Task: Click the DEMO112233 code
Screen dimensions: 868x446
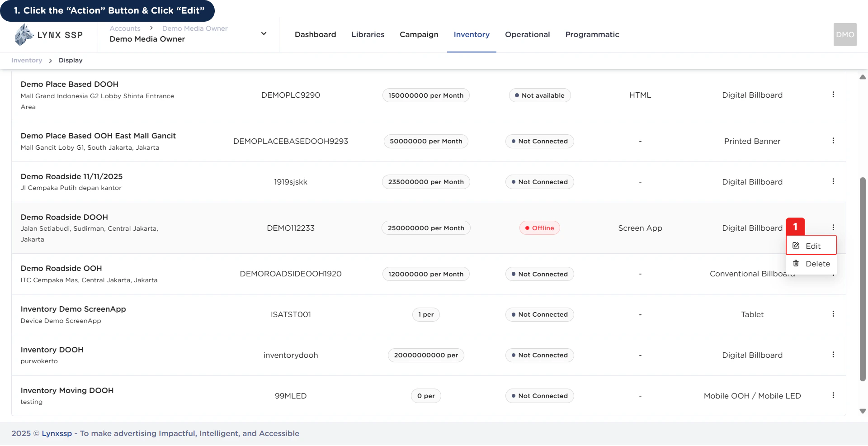Action: coord(291,228)
